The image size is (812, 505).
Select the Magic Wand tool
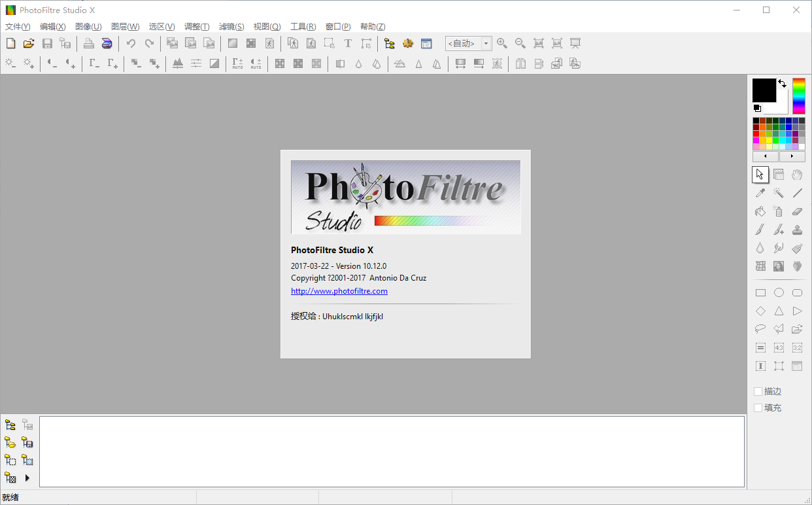[x=779, y=193]
